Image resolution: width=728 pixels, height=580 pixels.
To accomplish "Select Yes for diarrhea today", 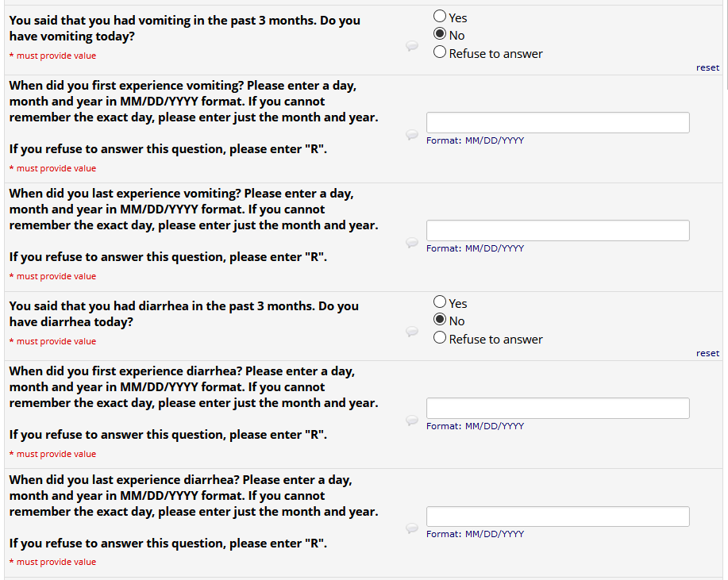I will click(440, 303).
